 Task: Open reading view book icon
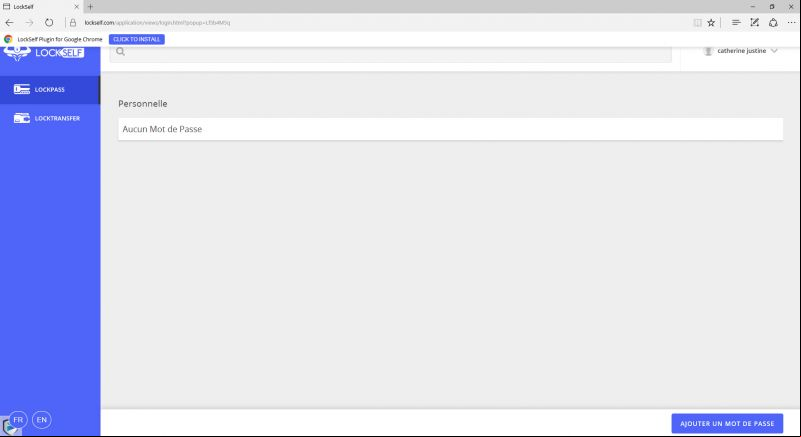[697, 22]
